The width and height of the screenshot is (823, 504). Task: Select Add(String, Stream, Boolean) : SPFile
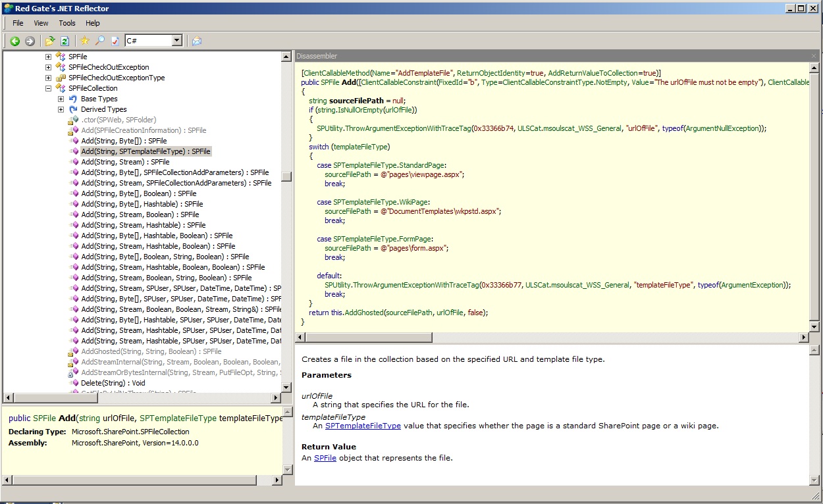click(140, 214)
